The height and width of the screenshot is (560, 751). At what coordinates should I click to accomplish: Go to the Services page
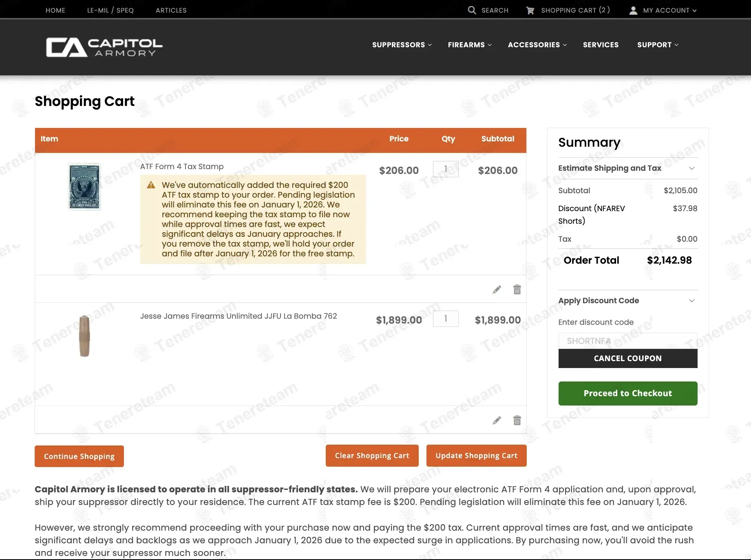(x=601, y=45)
